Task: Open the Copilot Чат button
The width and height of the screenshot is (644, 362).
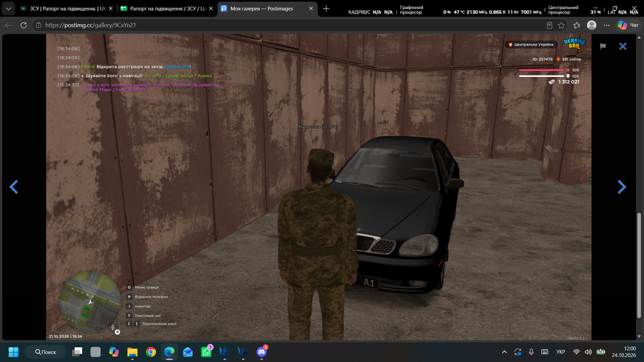Action: (629, 25)
